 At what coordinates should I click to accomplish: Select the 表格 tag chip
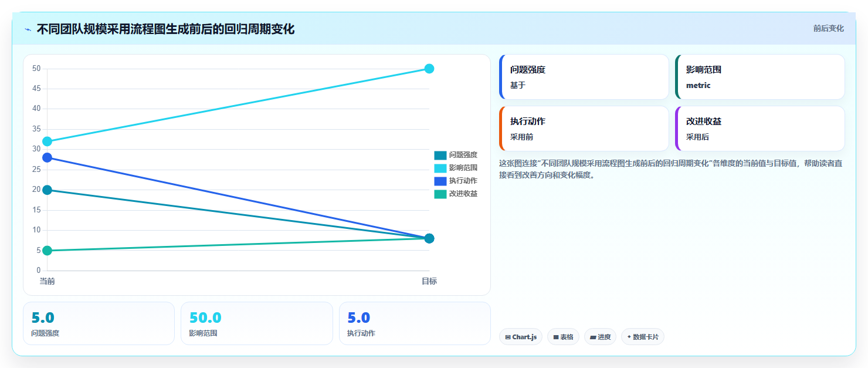[x=563, y=337]
